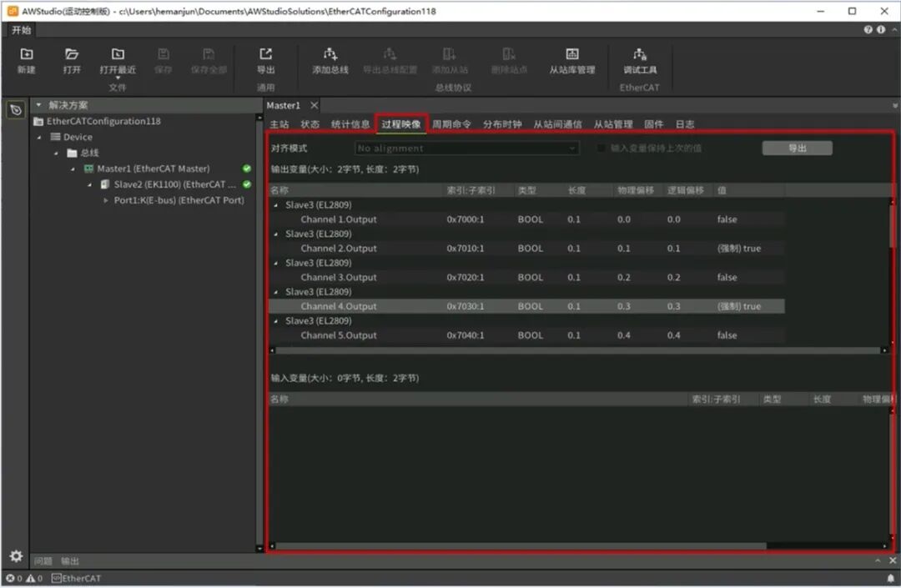
Task: Click the 新建 (New) toolbar icon
Action: coord(27,55)
